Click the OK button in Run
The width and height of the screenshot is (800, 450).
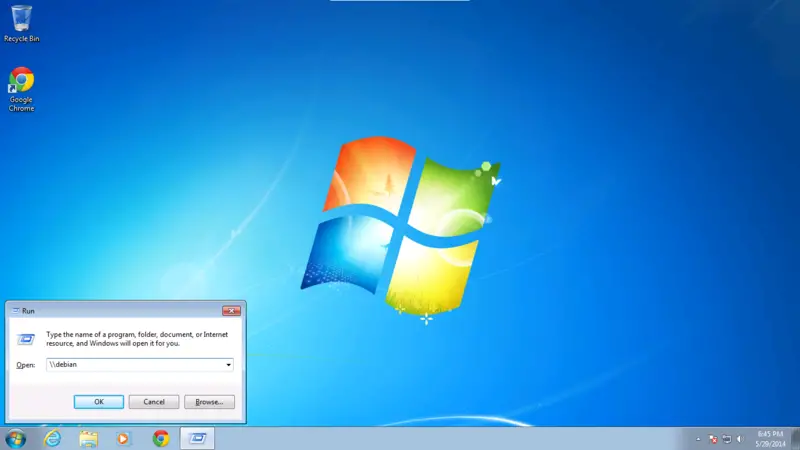(98, 402)
